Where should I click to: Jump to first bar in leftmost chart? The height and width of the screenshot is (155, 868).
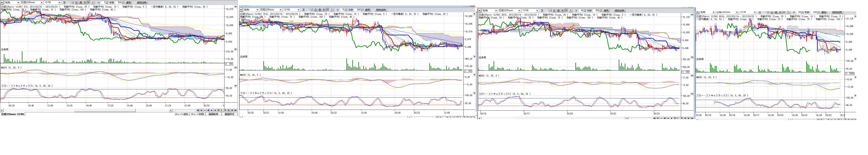pyautogui.click(x=198, y=110)
